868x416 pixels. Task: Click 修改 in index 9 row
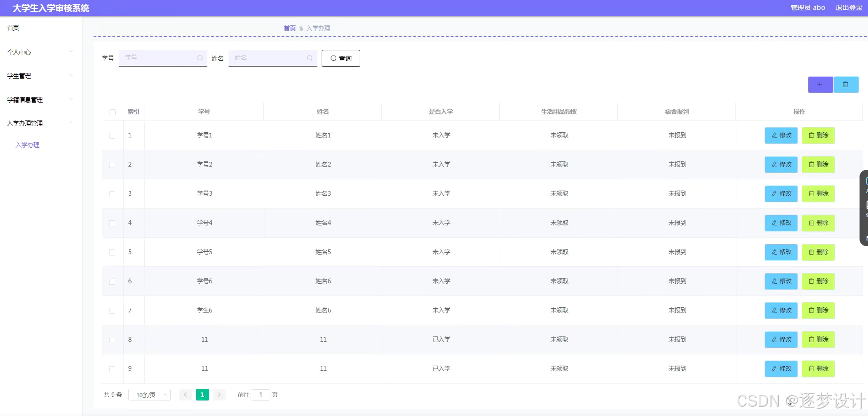click(781, 369)
